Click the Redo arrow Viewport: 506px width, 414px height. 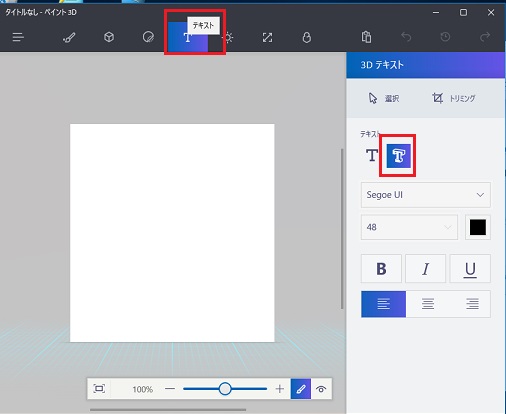[x=485, y=37]
